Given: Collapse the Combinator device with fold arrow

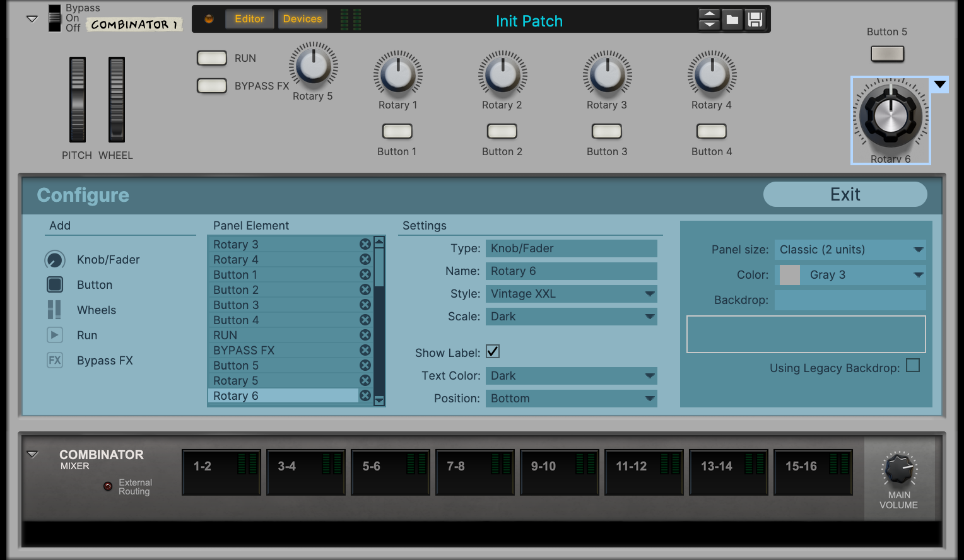Looking at the screenshot, I should (x=32, y=19).
